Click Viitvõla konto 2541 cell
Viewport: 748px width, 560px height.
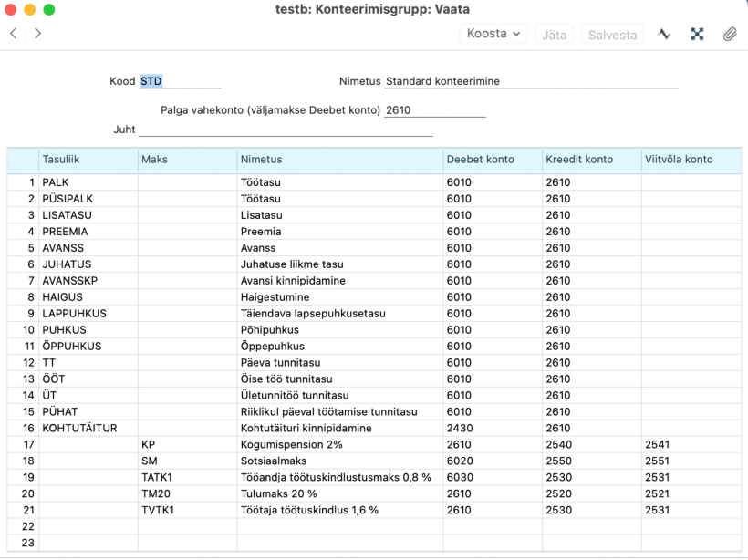691,444
